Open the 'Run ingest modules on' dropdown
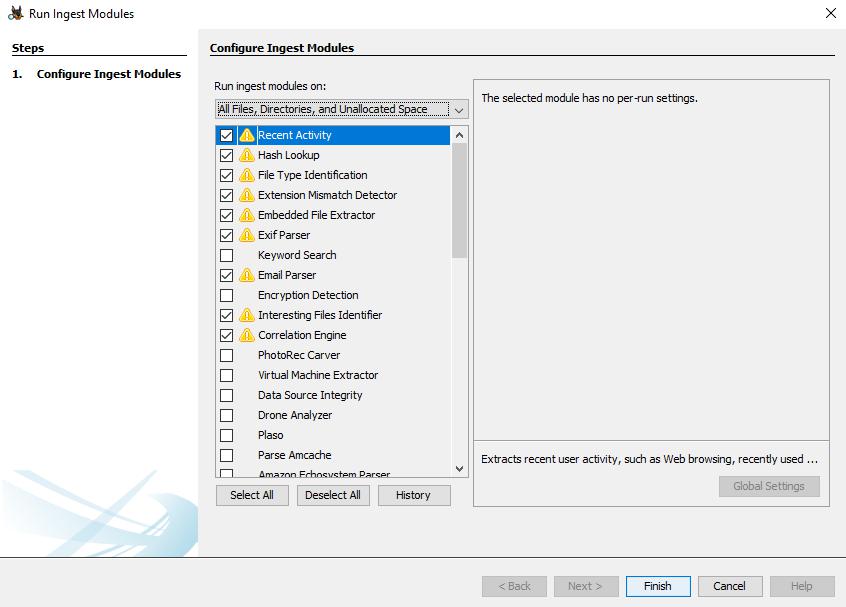 341,109
